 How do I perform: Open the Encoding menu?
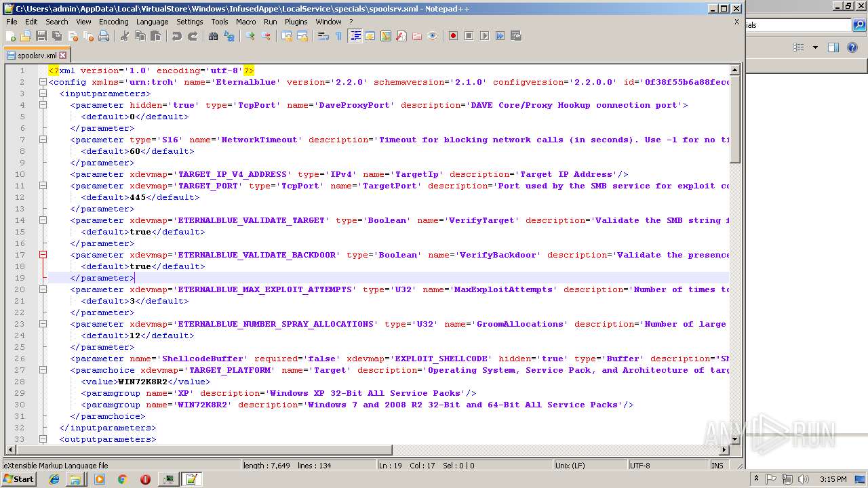[x=113, y=22]
